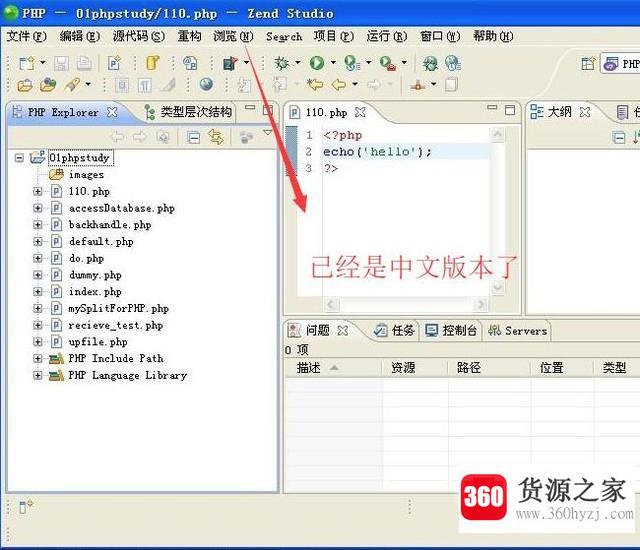Image resolution: width=640 pixels, height=550 pixels.
Task: Select default.php in the explorer
Action: [101, 242]
